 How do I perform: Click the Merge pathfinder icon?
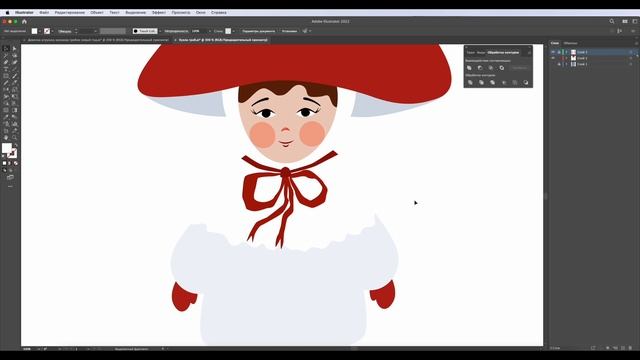click(x=492, y=82)
